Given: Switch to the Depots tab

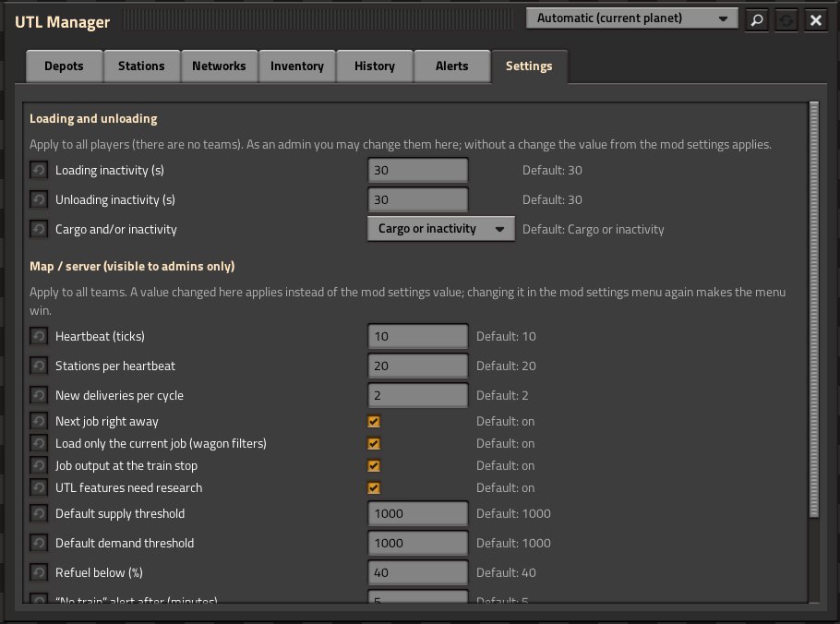Looking at the screenshot, I should (64, 66).
